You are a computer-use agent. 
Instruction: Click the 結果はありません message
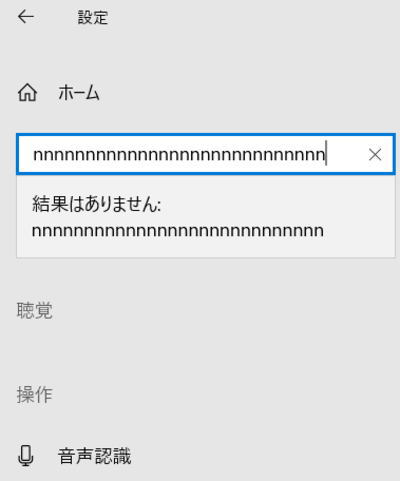97,204
